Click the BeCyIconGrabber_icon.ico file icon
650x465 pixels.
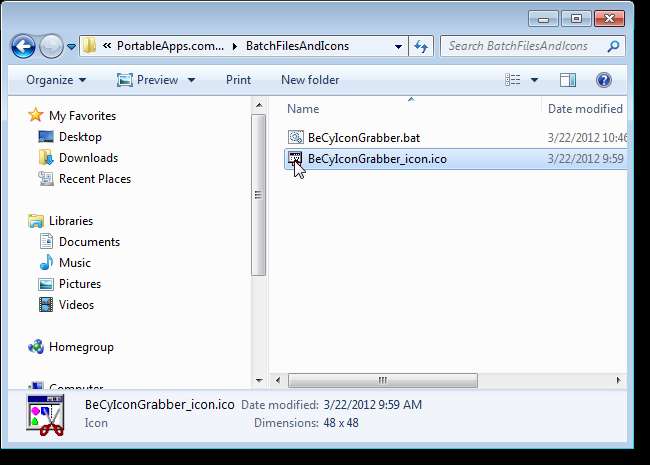click(x=295, y=158)
